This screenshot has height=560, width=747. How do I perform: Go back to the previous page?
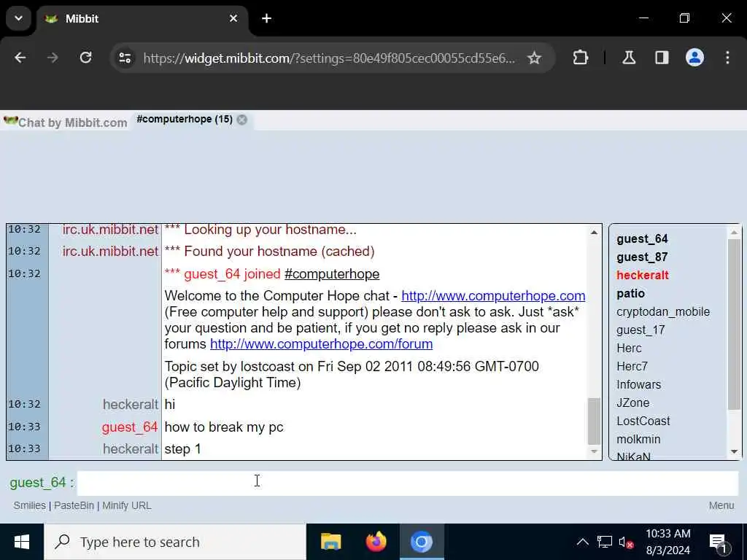(20, 58)
